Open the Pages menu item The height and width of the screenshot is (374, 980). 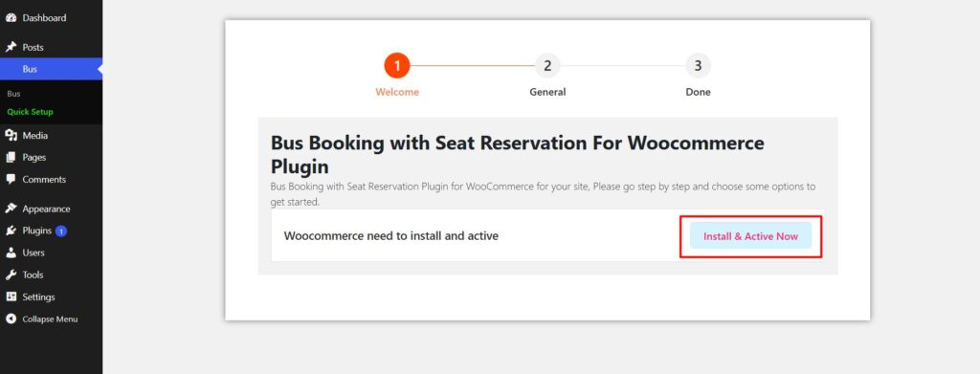(x=52, y=157)
